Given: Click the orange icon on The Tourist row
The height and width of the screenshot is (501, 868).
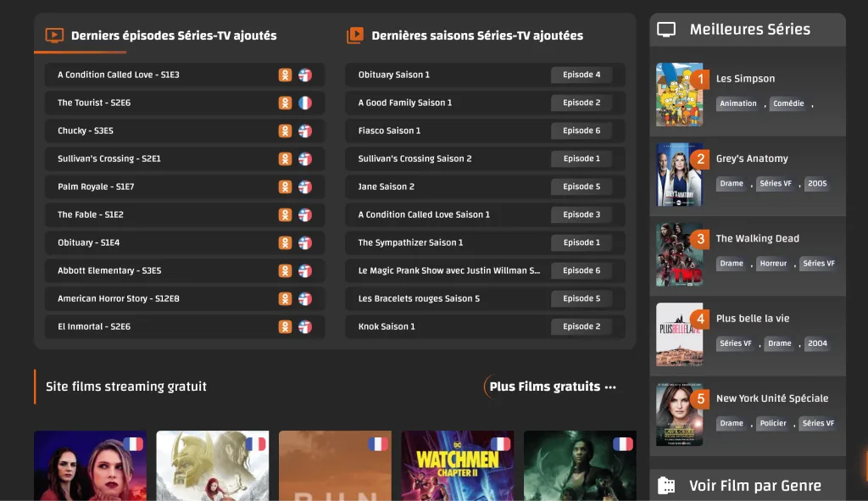Looking at the screenshot, I should click(x=286, y=103).
